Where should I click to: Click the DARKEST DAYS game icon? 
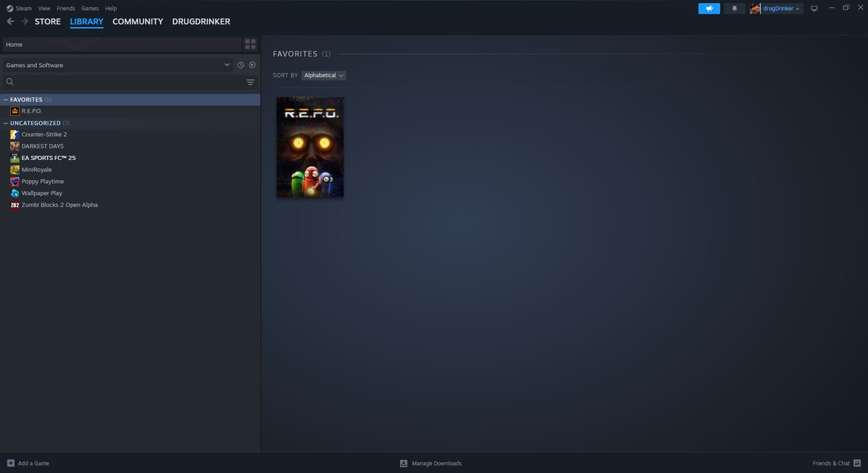pyautogui.click(x=15, y=146)
